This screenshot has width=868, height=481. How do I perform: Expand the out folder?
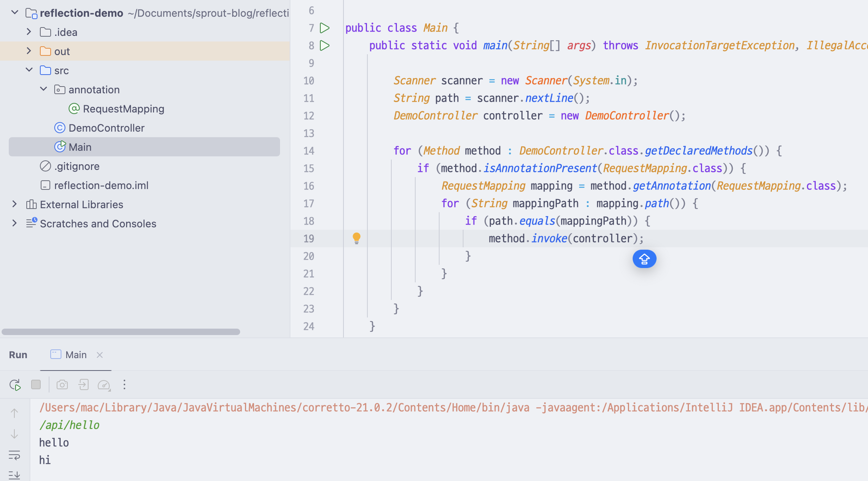[29, 51]
